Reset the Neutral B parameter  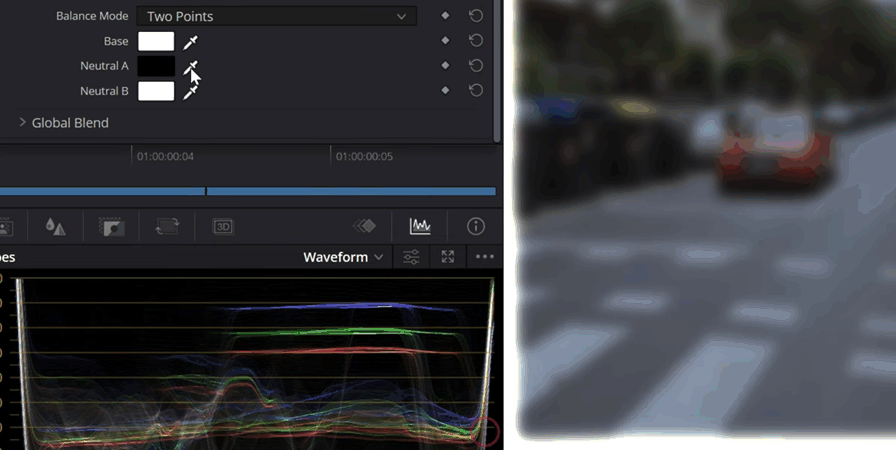click(475, 90)
